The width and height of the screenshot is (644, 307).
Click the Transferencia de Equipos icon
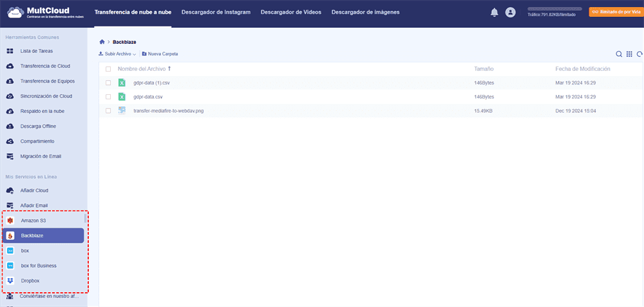tap(10, 81)
